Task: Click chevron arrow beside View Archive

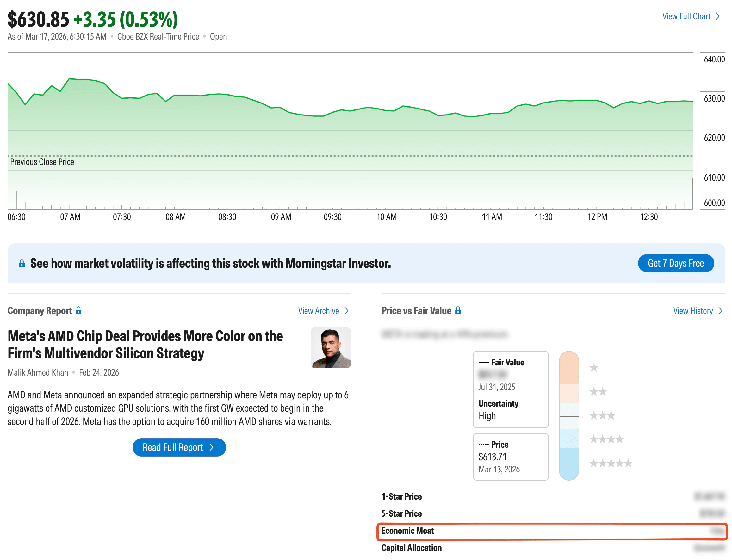Action: pos(347,311)
